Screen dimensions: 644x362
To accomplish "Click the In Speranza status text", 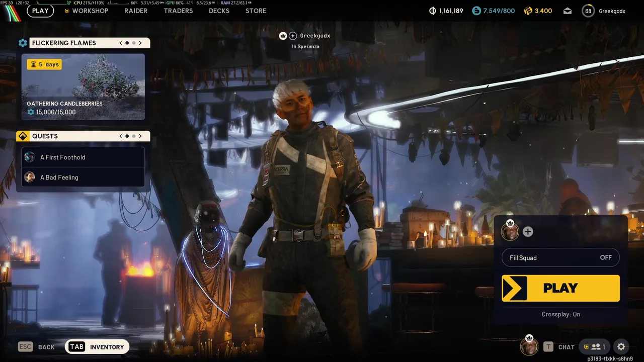I will point(305,47).
